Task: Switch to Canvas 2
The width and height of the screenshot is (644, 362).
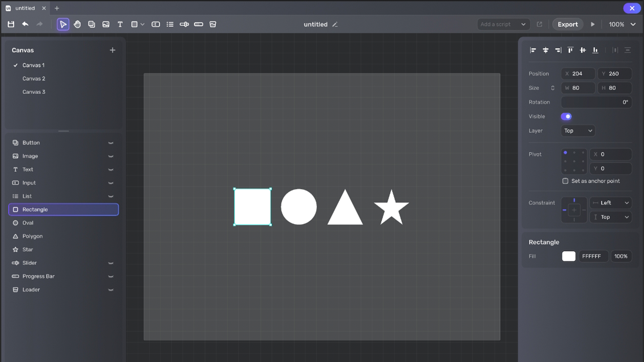Action: click(34, 78)
